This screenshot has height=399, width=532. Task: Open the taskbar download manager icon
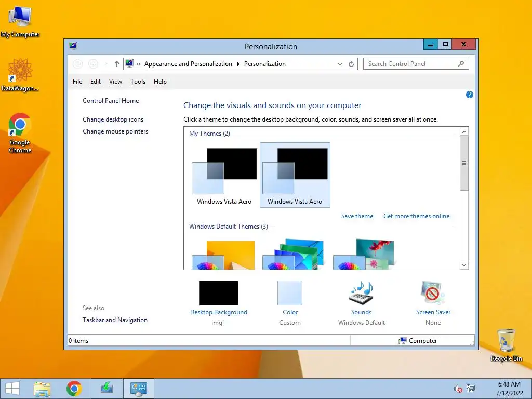tap(107, 389)
